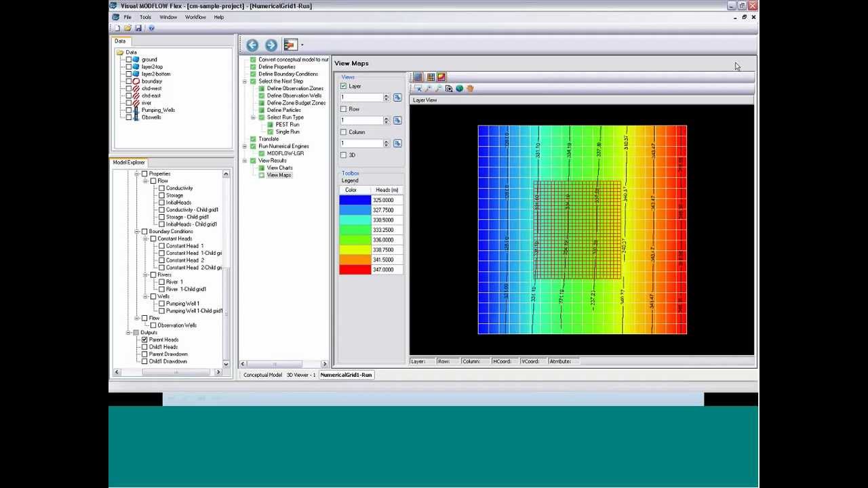Click the globe full extent icon
This screenshot has width=868, height=488.
[x=459, y=89]
